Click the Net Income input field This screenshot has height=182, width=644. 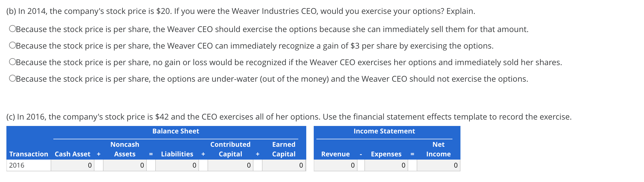click(x=438, y=165)
